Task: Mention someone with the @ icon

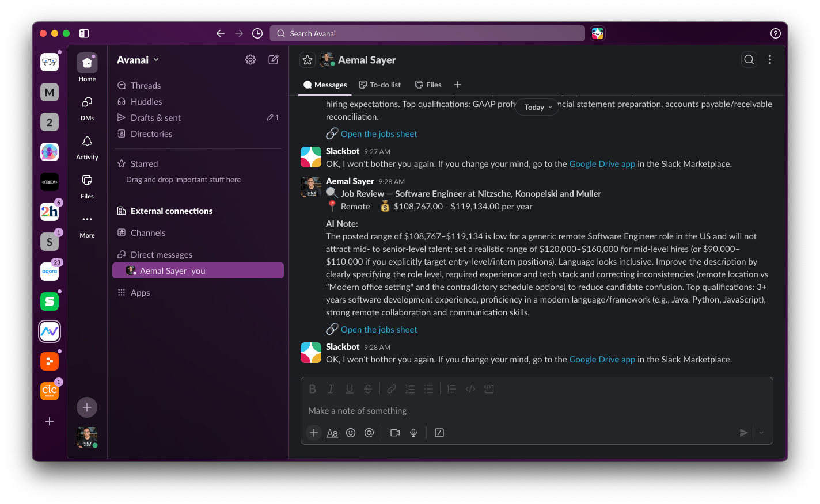Action: tap(369, 433)
